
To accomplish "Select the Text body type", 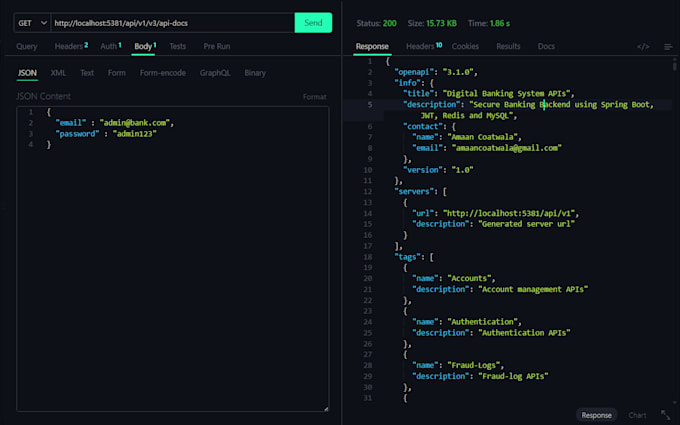I will pyautogui.click(x=87, y=73).
